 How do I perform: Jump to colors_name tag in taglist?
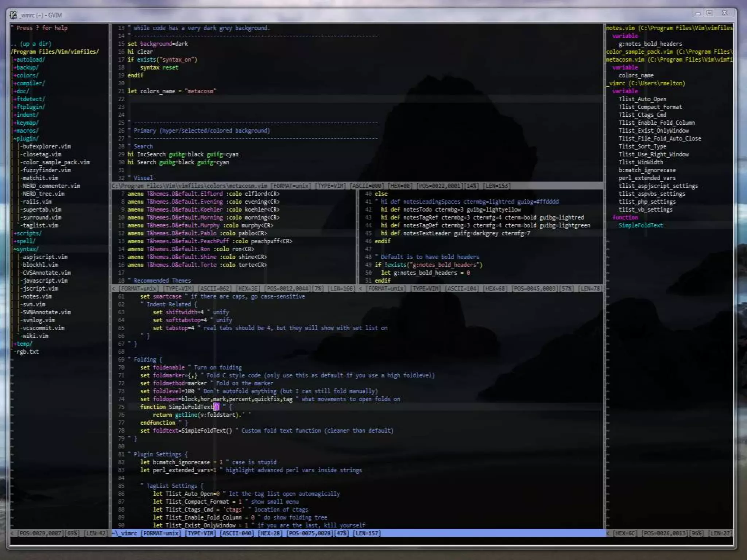(x=636, y=75)
